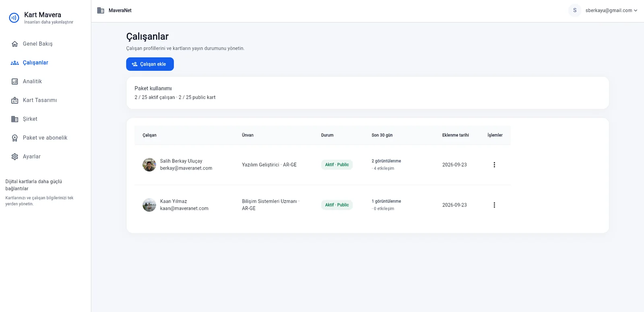Click the Son 30 gün column header

pos(382,135)
